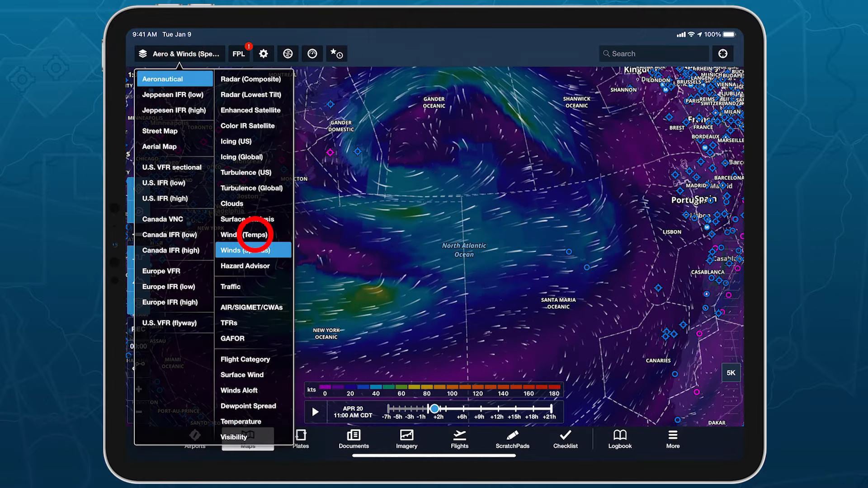Center map on current location icon
This screenshot has width=868, height=488.
coord(722,54)
